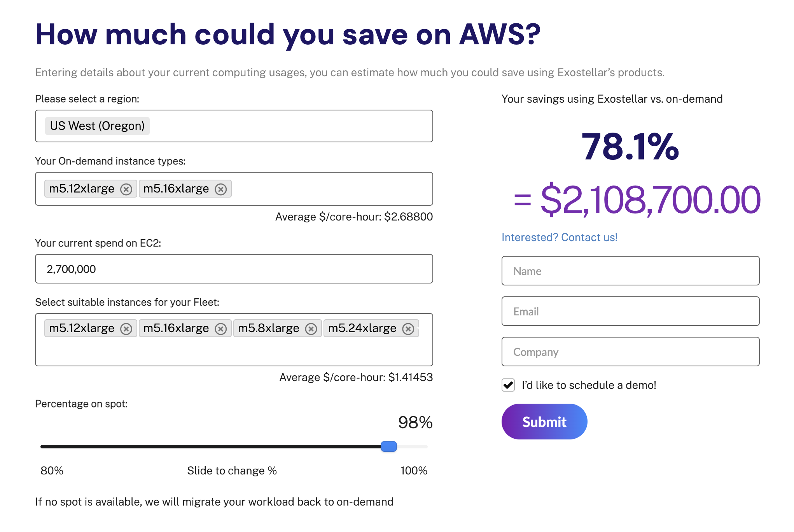The width and height of the screenshot is (794, 532).
Task: Remove m5.12xlarge from the Fleet instances
Action: [126, 329]
